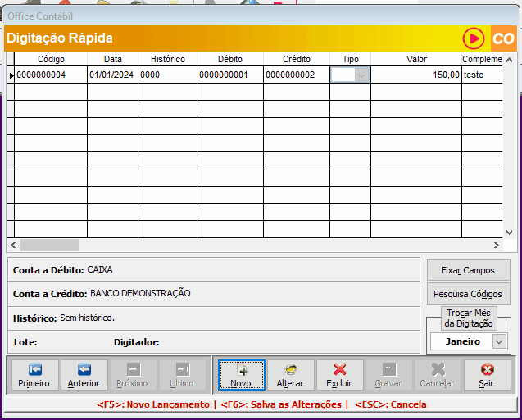Click the orange CO logo
The height and width of the screenshot is (420, 522).
pos(503,38)
